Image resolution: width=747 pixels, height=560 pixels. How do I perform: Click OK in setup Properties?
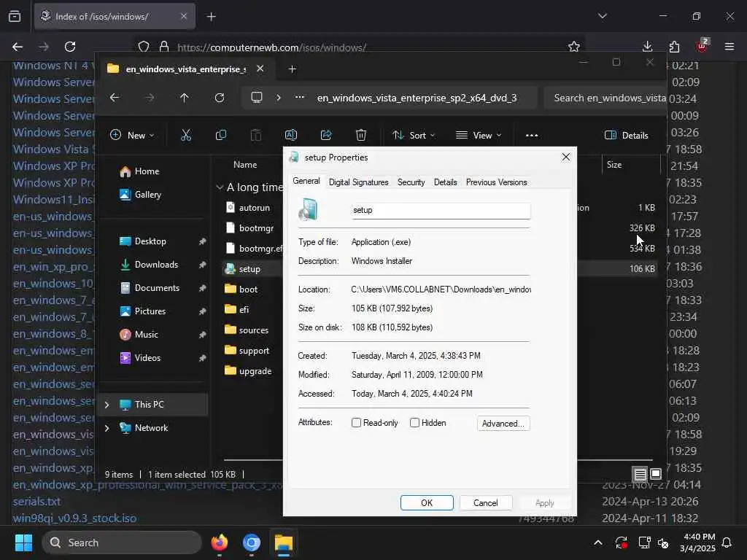[427, 503]
